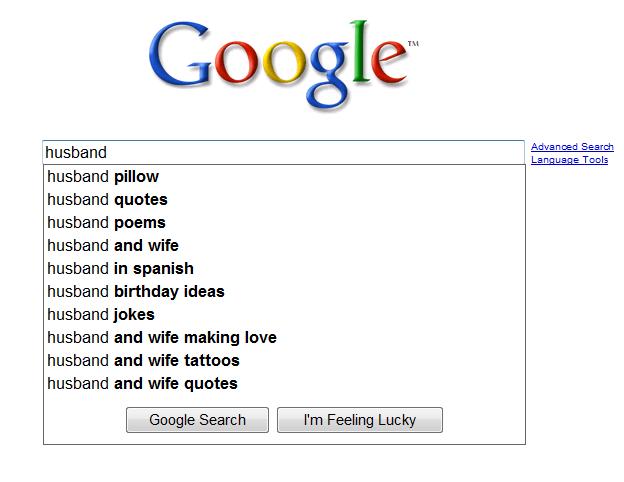The height and width of the screenshot is (482, 624).
Task: Choose the "husband and wife making love" suggestion
Action: click(162, 338)
